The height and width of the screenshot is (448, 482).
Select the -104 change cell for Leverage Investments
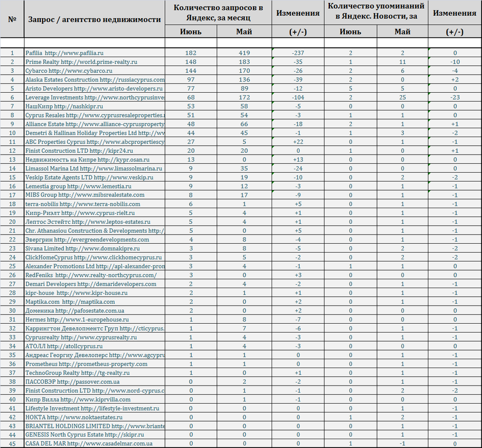pyautogui.click(x=298, y=97)
